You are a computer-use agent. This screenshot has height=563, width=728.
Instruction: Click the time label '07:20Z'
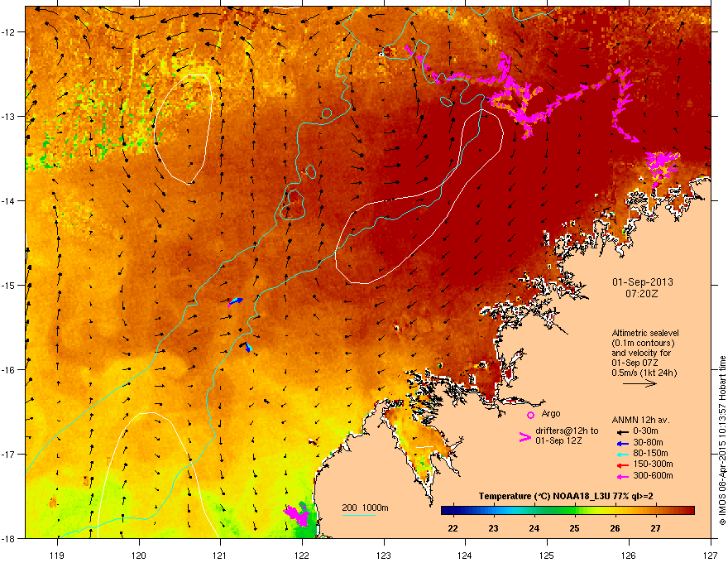[642, 294]
